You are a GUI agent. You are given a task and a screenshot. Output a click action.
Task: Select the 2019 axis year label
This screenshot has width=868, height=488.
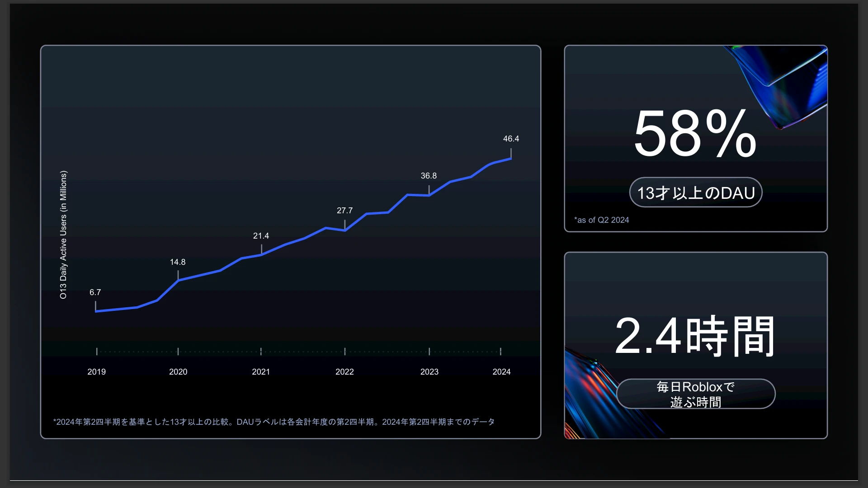tap(96, 372)
